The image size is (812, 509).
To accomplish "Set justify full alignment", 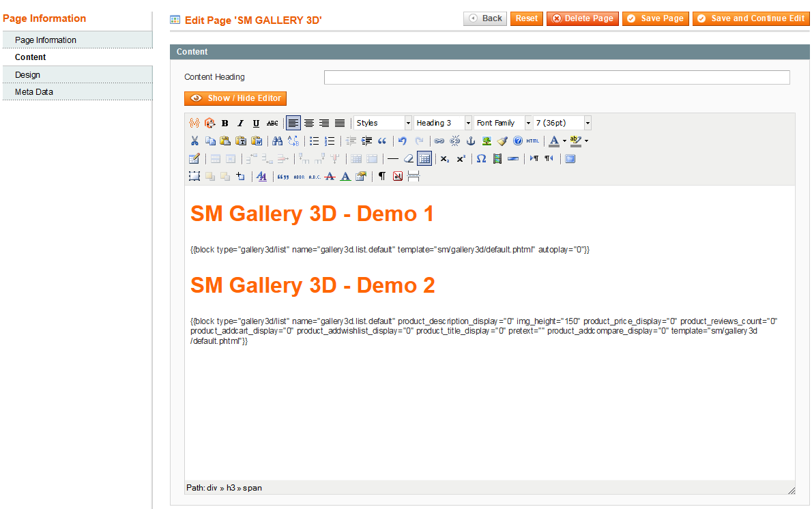I will pos(340,123).
